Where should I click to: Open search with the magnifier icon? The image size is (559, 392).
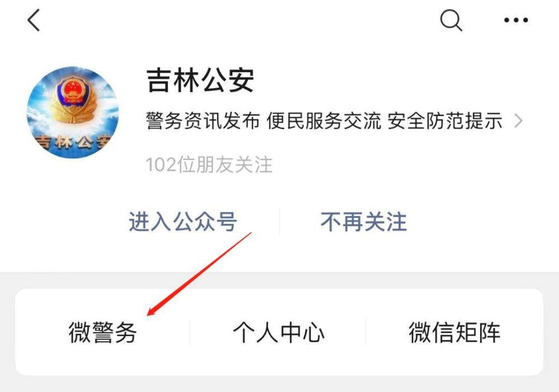[x=451, y=20]
